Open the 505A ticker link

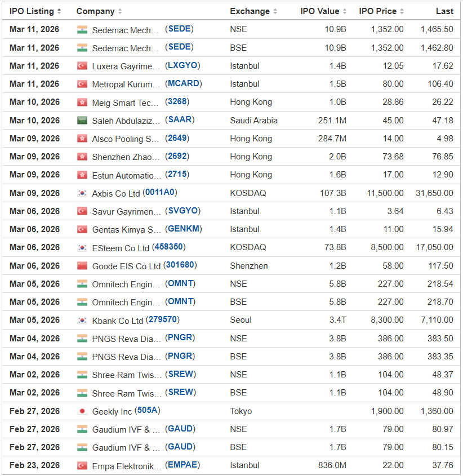pyautogui.click(x=147, y=411)
